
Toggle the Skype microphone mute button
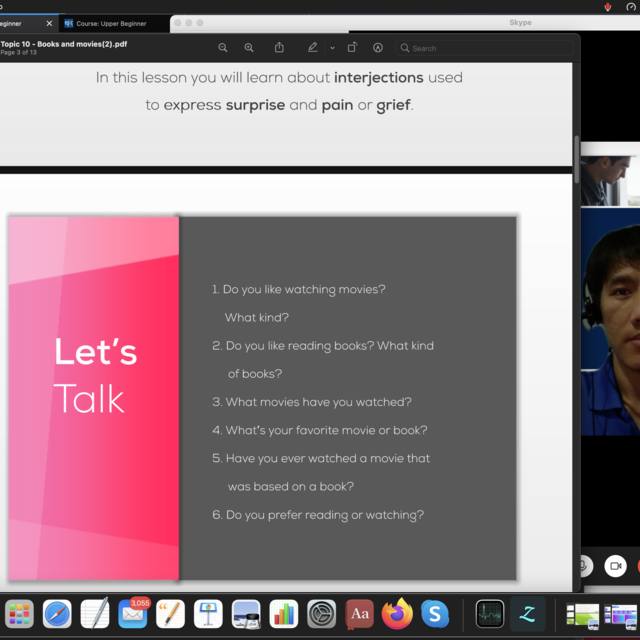[585, 566]
